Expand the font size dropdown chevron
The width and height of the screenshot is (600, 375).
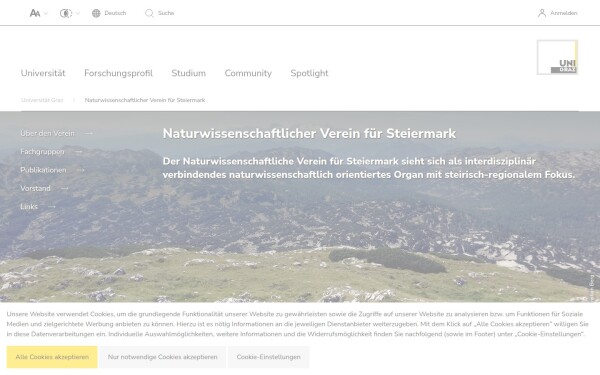pos(46,13)
